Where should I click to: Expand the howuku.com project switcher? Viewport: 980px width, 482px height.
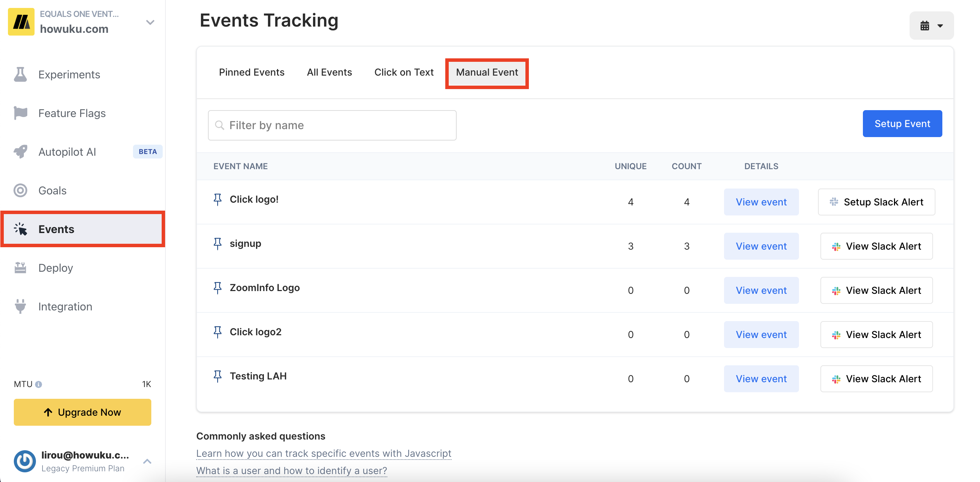[150, 22]
